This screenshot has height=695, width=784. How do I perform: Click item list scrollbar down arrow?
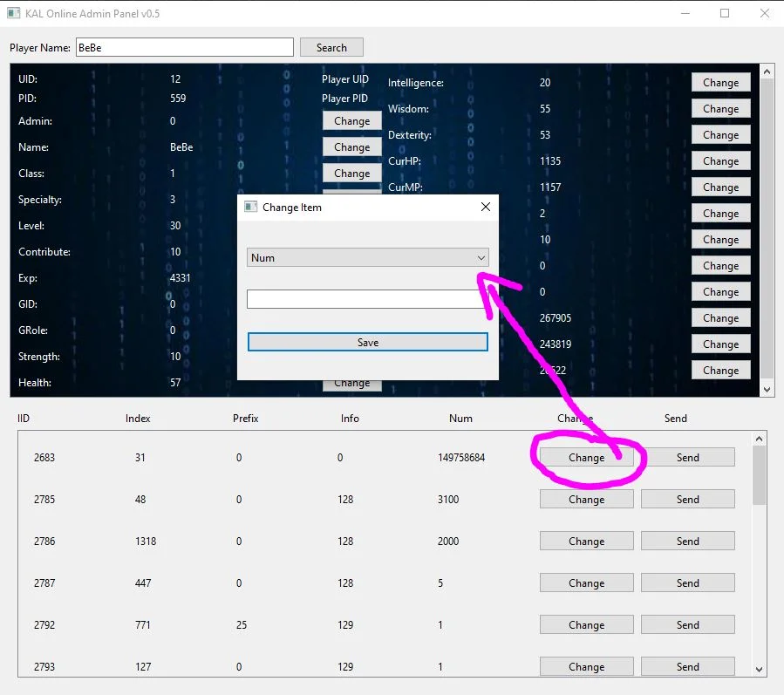[759, 669]
